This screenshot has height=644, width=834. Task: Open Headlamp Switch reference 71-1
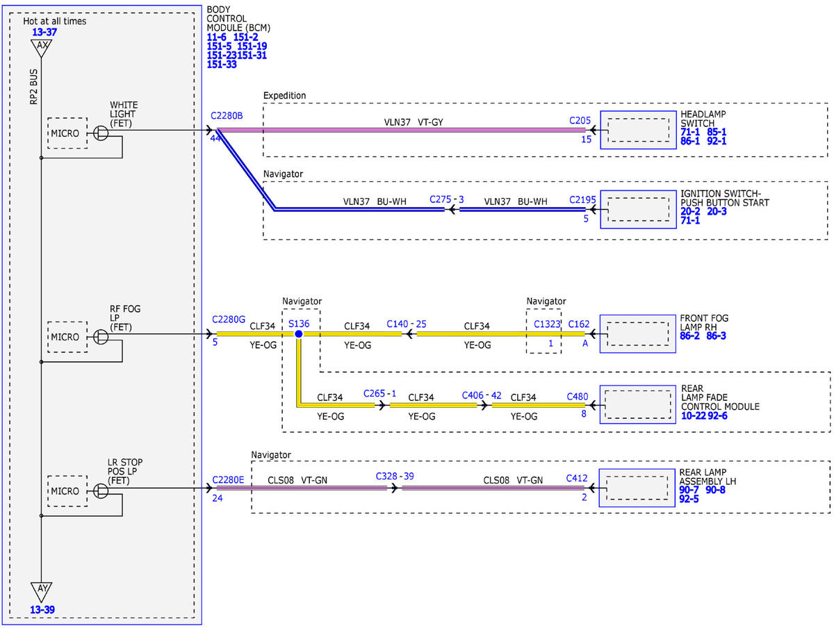pos(691,131)
